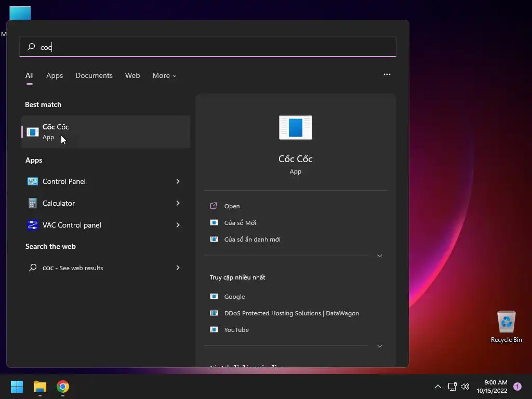Click the icon beside 'Cửa sổ ẩn danh mới'
The image size is (532, 399).
(x=214, y=239)
